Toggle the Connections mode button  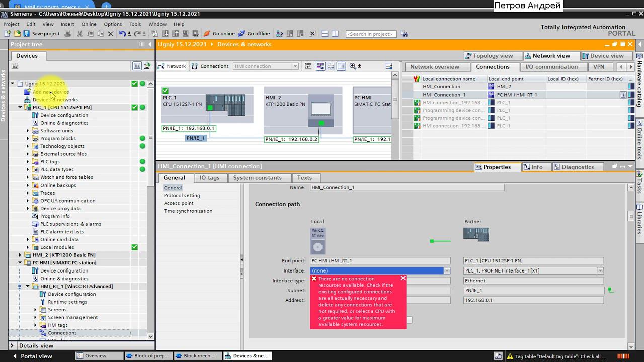coord(210,66)
